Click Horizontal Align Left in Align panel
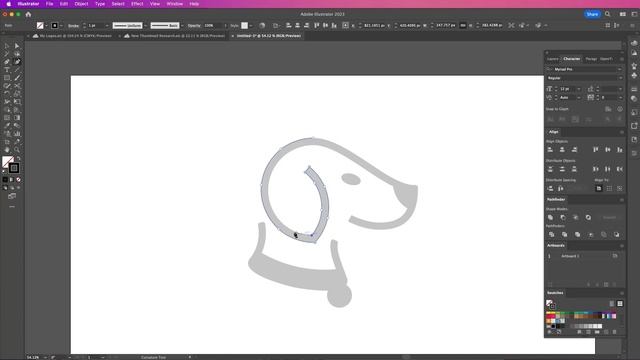Screen dimensions: 640x360 point(550,150)
